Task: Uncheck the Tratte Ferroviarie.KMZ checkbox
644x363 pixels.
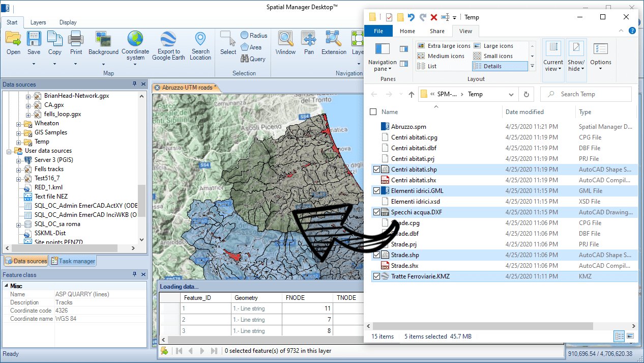Action: pos(376,276)
